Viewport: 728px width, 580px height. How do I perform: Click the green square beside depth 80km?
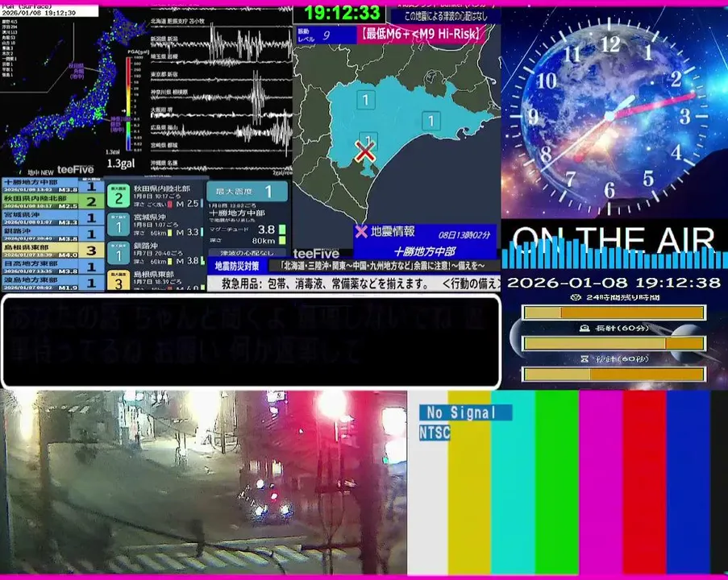282,240
